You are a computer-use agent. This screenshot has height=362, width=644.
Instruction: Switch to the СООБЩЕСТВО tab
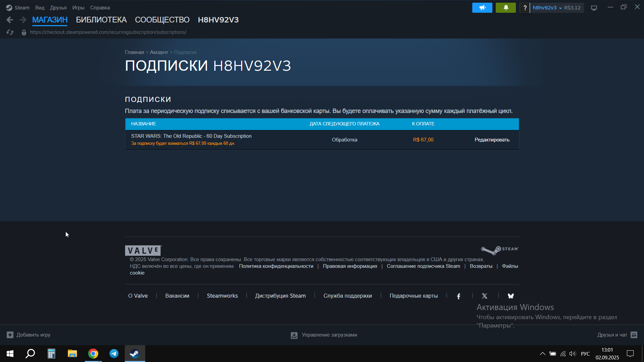click(x=162, y=20)
